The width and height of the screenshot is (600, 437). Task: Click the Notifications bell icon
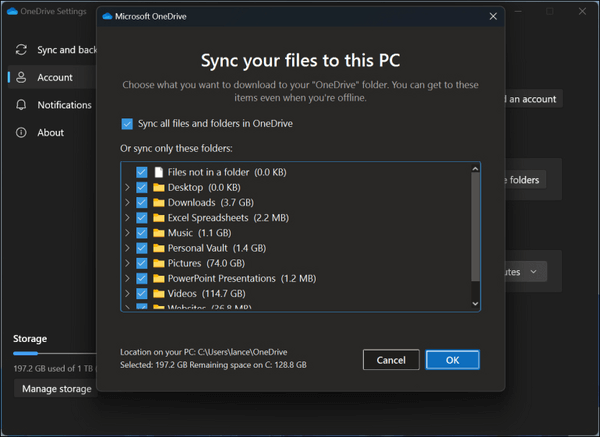click(x=21, y=105)
